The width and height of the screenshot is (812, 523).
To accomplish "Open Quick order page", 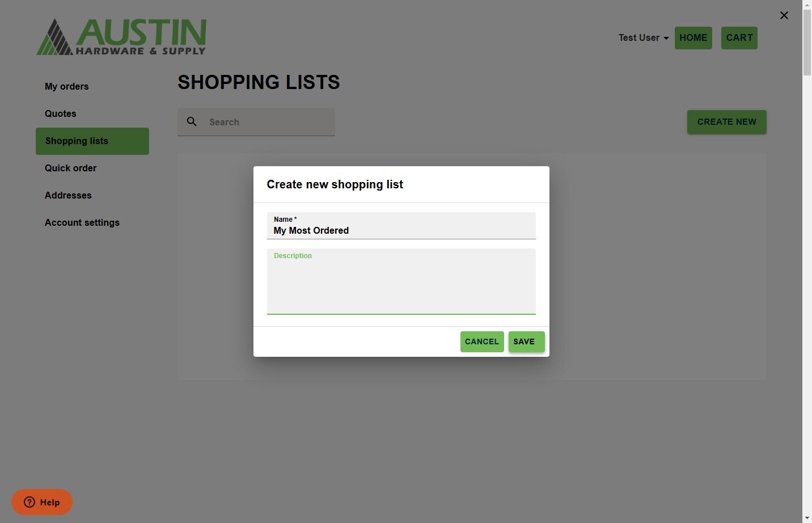I will click(x=71, y=168).
